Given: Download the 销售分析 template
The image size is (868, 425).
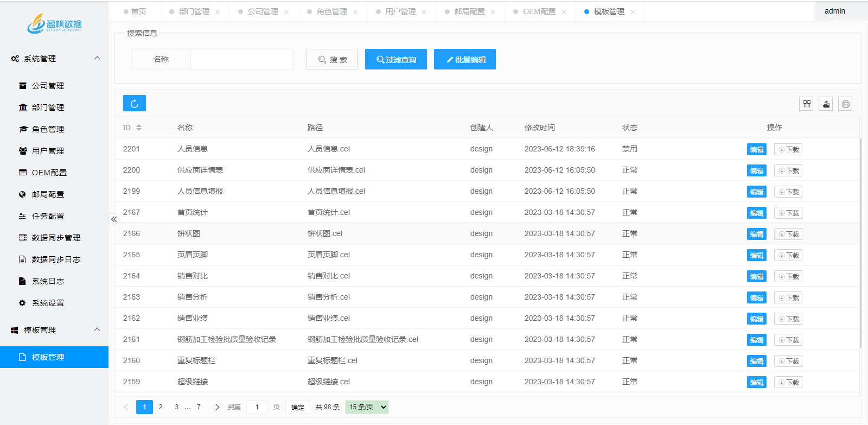Looking at the screenshot, I should (788, 297).
